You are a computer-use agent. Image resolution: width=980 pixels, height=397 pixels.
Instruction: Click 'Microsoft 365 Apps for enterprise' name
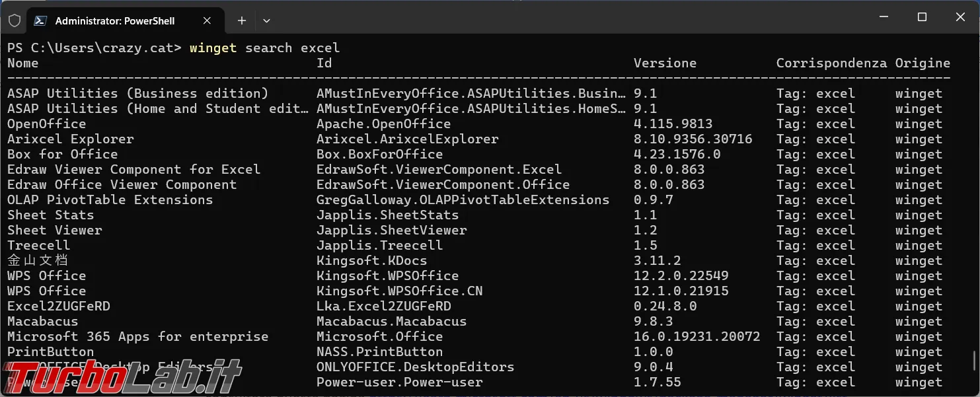(138, 337)
